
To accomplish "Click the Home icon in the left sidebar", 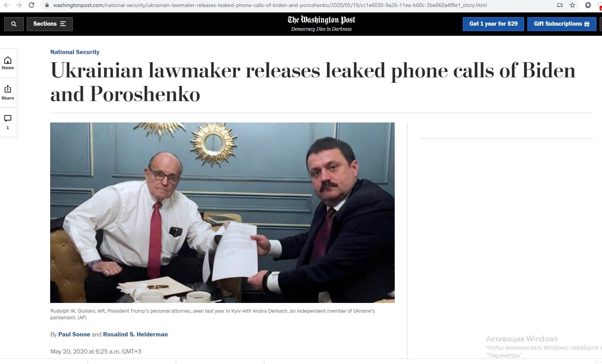I will coord(8,63).
